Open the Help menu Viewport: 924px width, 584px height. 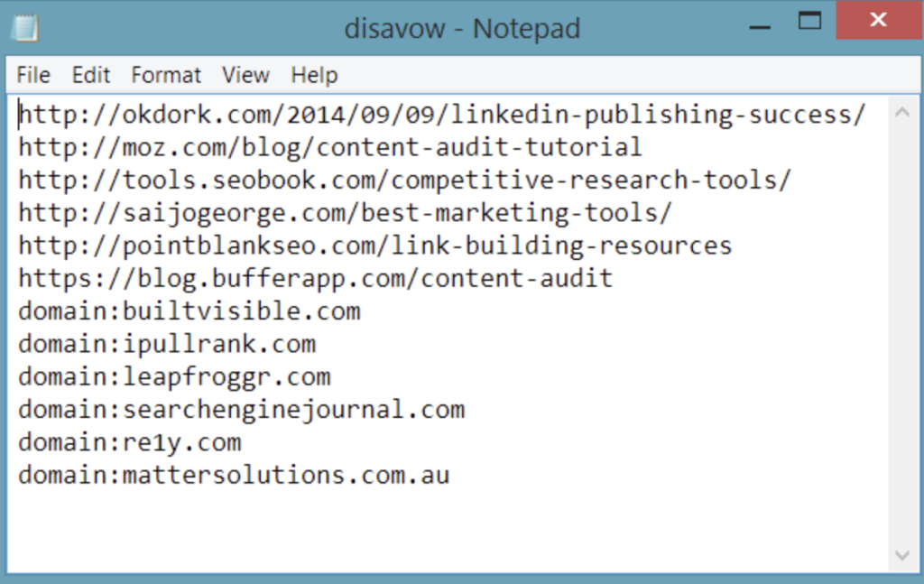click(x=314, y=76)
